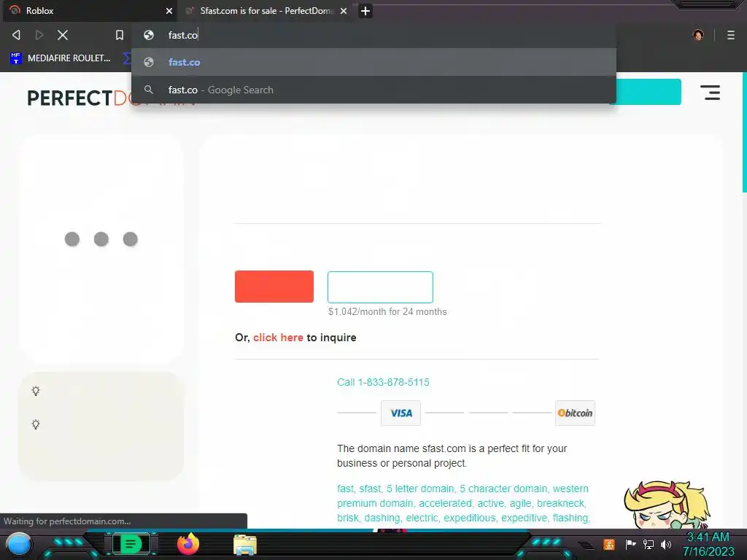
Task: Choose the fast.co URL suggestion
Action: [x=373, y=62]
